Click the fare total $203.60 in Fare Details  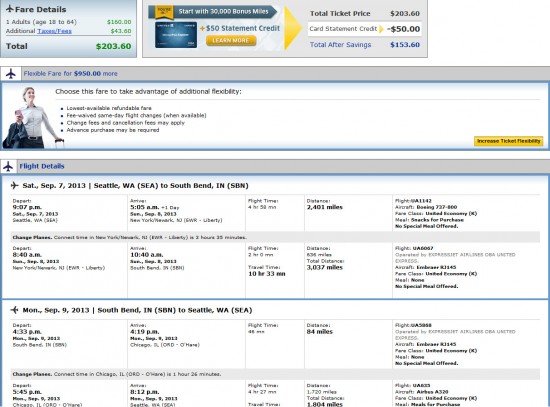point(114,46)
